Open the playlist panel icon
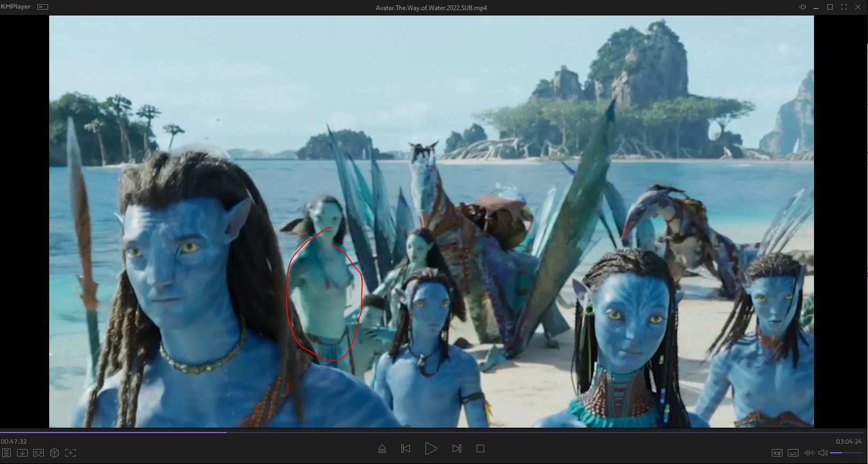Screen dimensions: 868x464 click(6, 453)
